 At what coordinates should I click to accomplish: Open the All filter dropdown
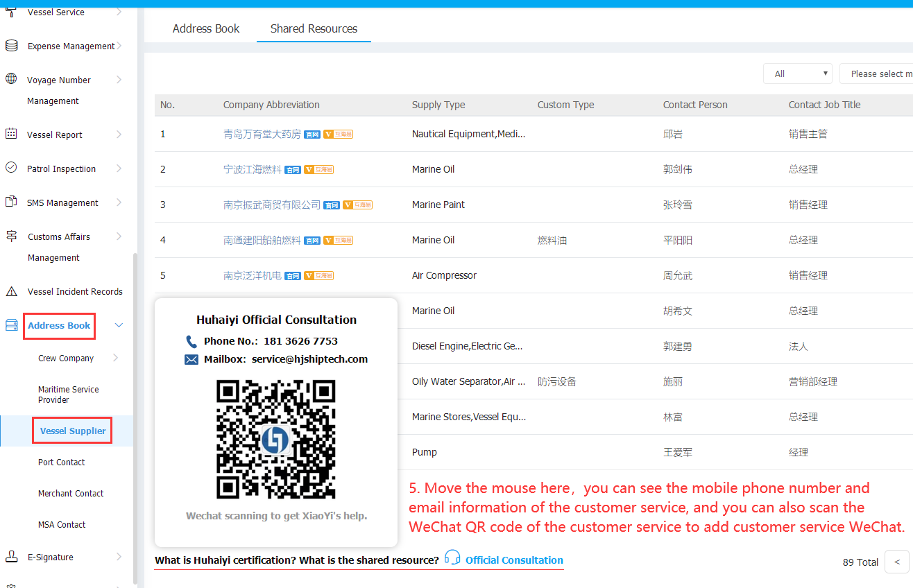(798, 73)
